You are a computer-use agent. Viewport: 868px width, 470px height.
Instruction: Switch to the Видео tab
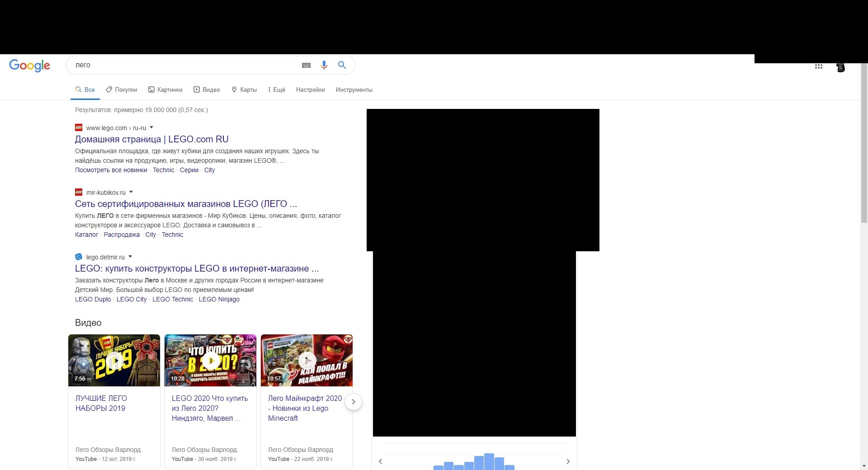coord(207,89)
